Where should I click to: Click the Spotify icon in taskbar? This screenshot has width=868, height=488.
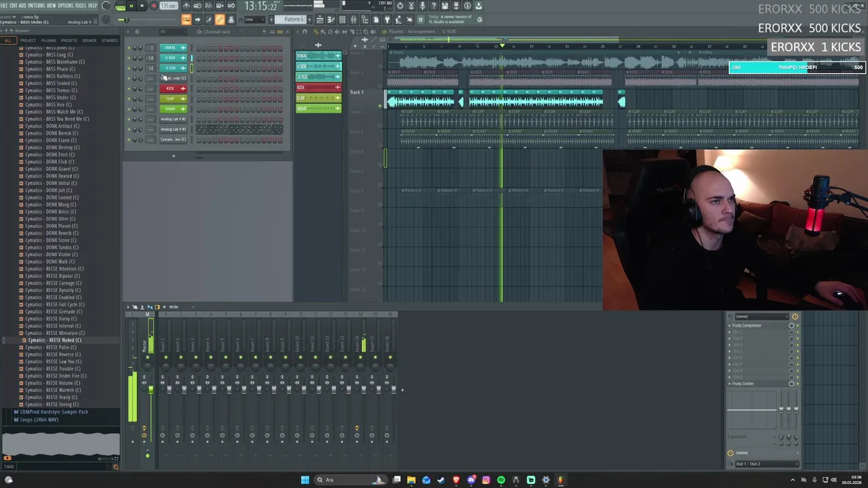(501, 480)
